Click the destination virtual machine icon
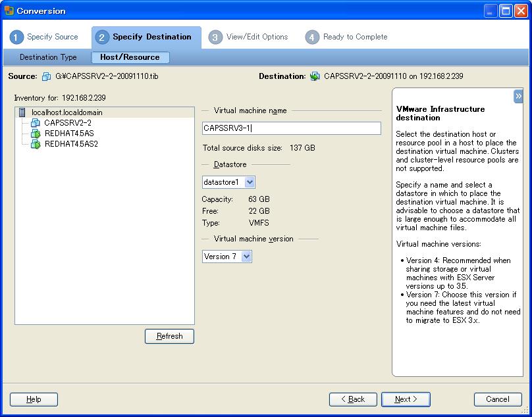 click(315, 76)
